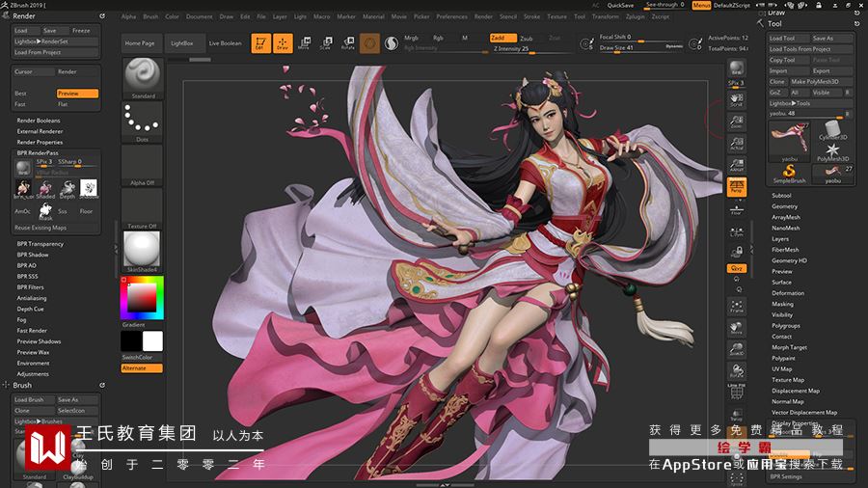Expand BPR Shadow settings

pos(33,255)
